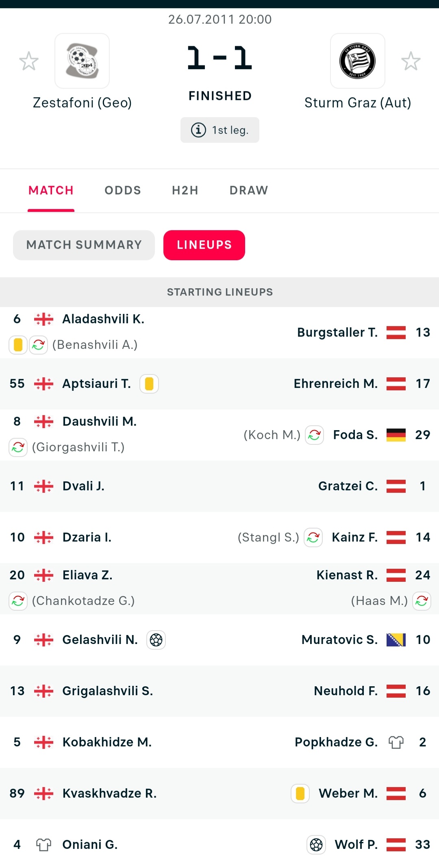Select the Lineups view button
Viewport: 439px width, 868px height.
[x=204, y=245]
